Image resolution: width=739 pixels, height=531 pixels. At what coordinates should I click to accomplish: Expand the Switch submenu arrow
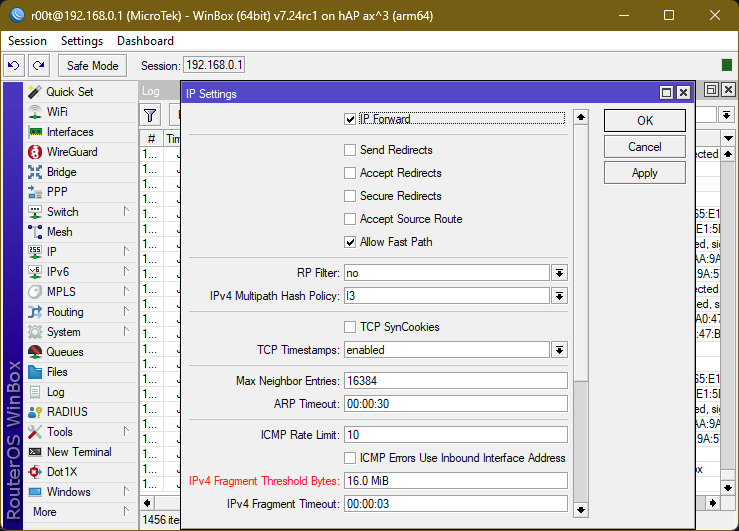click(x=126, y=212)
